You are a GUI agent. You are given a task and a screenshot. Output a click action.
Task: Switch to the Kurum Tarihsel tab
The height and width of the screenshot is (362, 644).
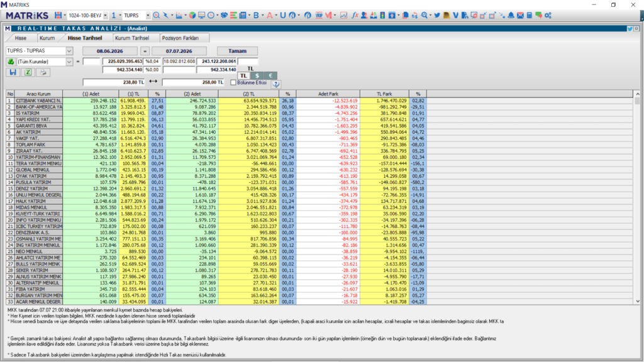132,38
